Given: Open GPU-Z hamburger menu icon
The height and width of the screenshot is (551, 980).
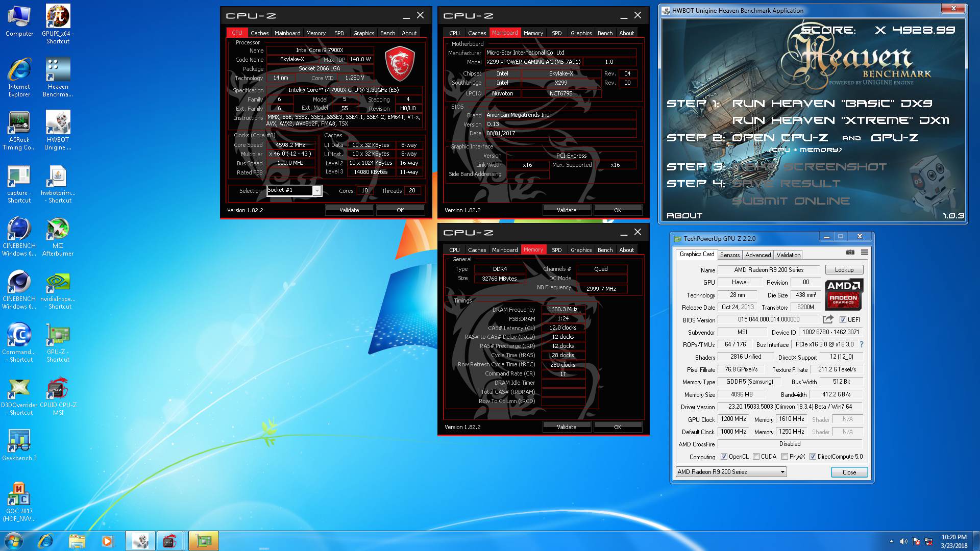Looking at the screenshot, I should tap(864, 252).
